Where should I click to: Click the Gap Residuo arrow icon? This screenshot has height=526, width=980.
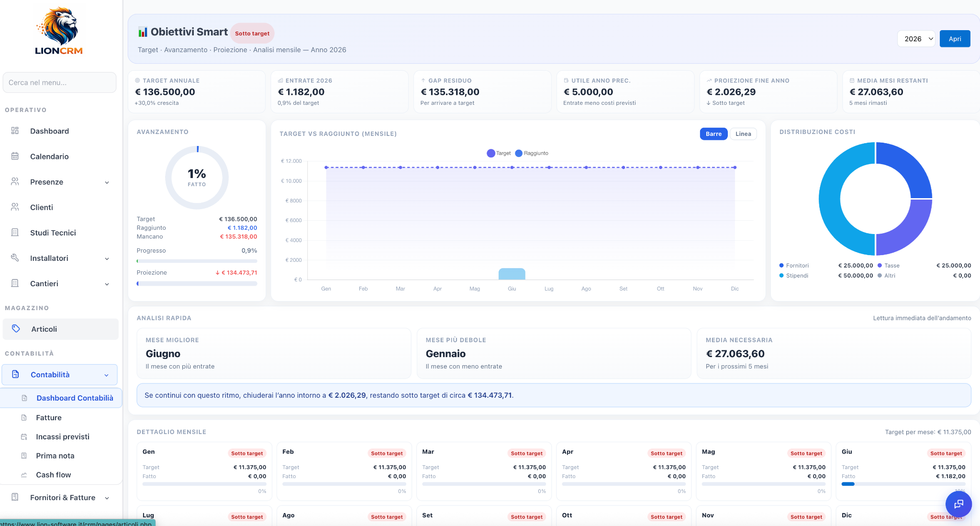pyautogui.click(x=423, y=80)
